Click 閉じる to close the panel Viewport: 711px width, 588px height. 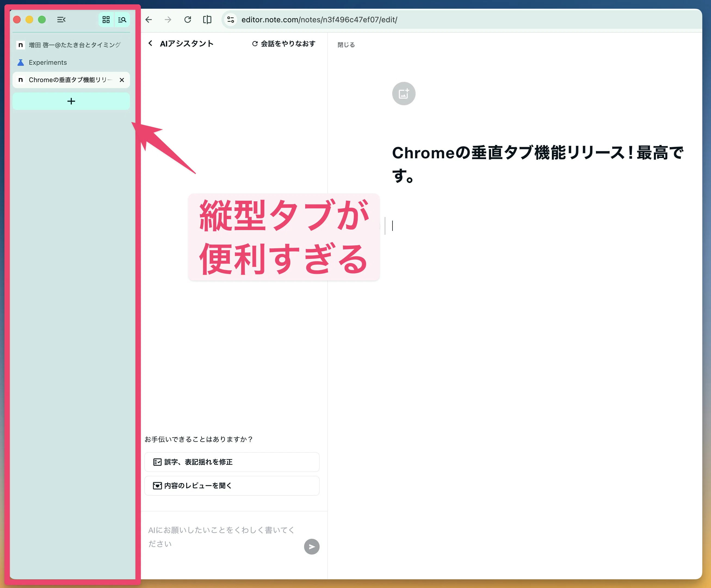click(346, 45)
